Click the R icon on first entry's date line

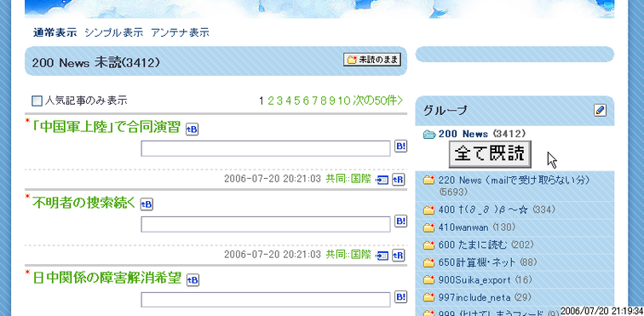pos(398,180)
